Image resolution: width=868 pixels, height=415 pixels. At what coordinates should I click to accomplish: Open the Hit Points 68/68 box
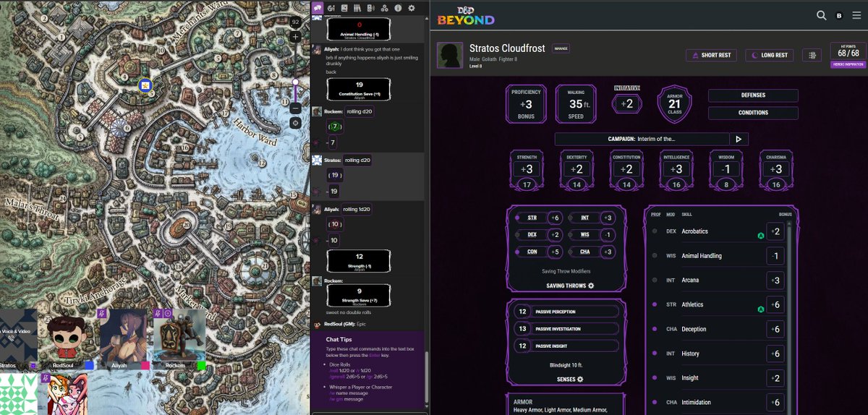(x=848, y=51)
